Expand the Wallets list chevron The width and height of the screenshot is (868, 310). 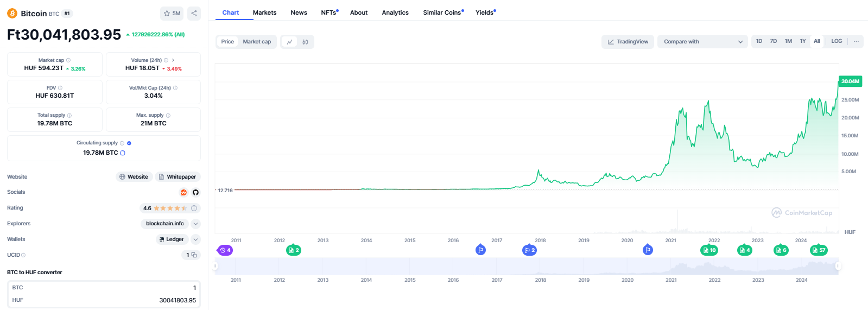[196, 239]
